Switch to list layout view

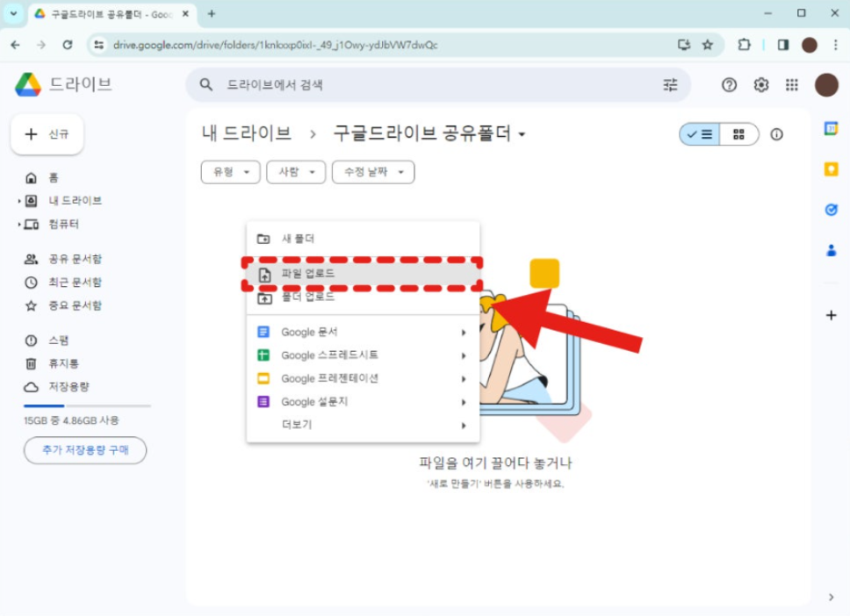pos(699,134)
